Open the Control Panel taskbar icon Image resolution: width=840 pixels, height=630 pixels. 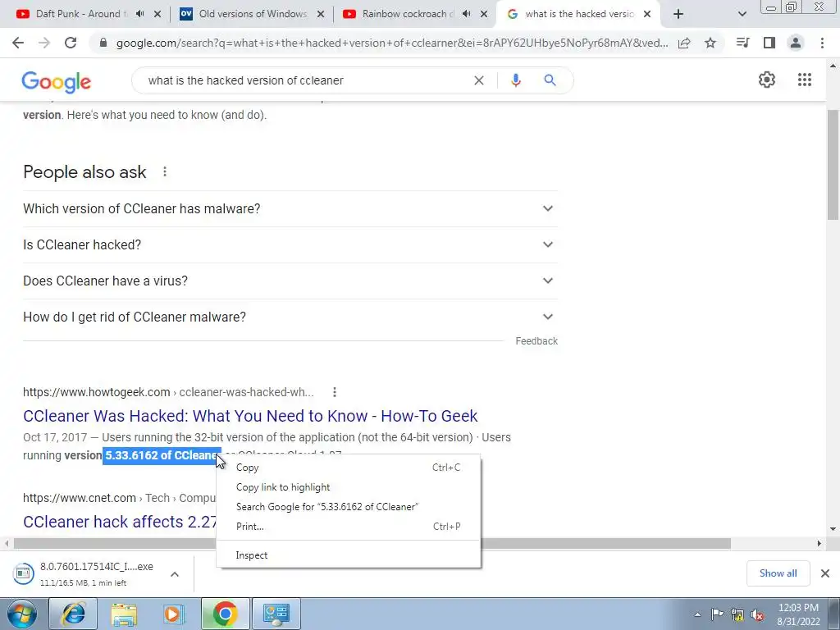276,614
